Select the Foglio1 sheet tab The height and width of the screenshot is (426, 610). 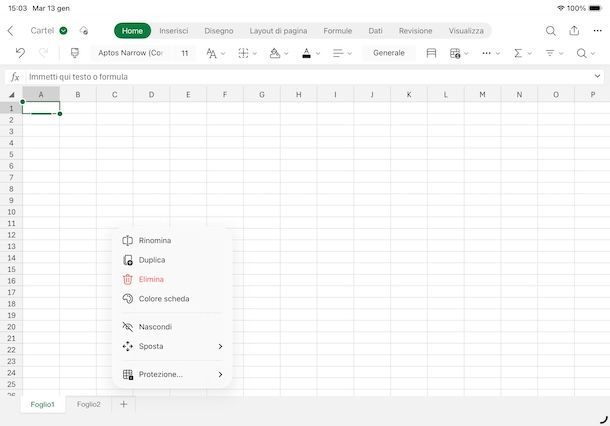tap(42, 404)
